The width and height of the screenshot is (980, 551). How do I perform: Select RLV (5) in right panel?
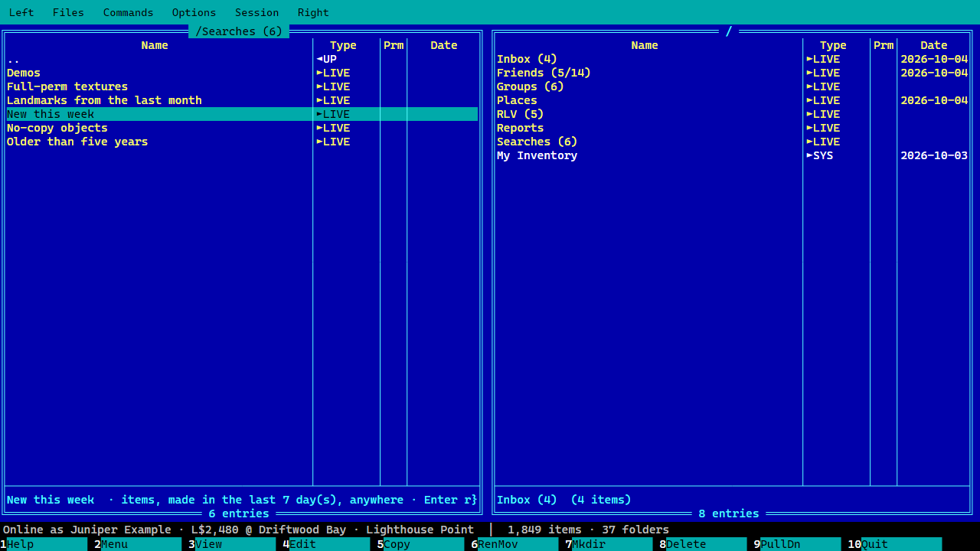[x=732, y=114]
